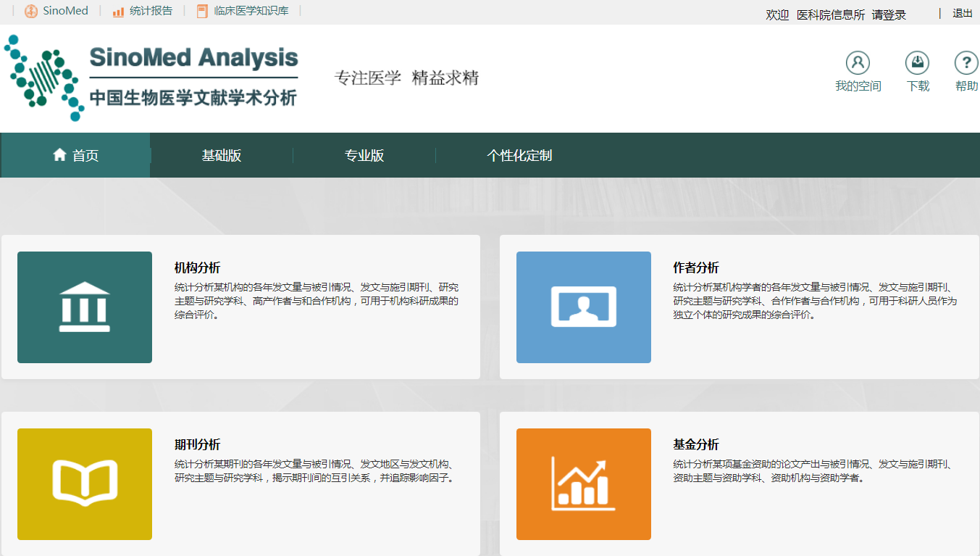The height and width of the screenshot is (556, 980).
Task: Open the 临床医学知识库 link
Action: click(x=251, y=11)
